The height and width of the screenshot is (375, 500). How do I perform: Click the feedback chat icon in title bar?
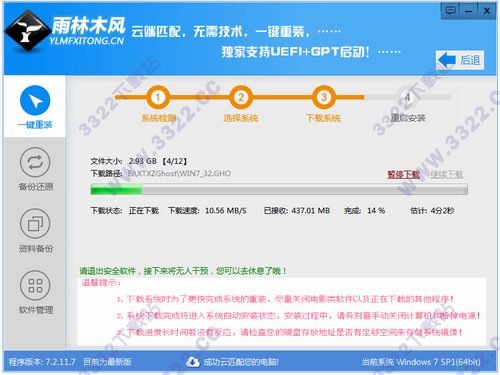click(x=450, y=11)
